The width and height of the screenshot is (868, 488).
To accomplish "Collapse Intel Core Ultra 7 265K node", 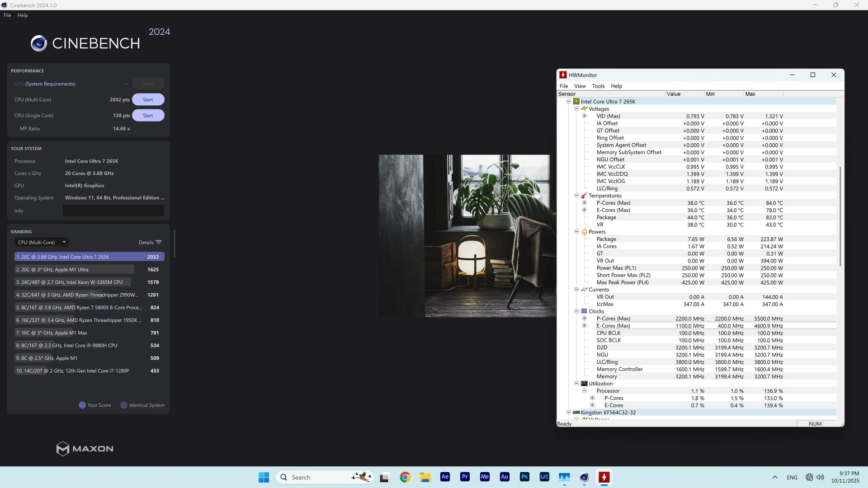I will [x=569, y=102].
